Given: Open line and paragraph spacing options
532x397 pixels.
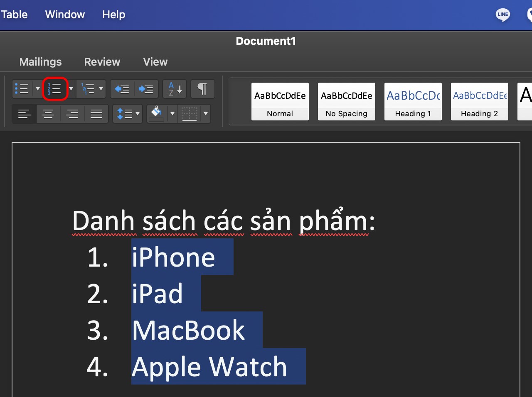Looking at the screenshot, I should [x=128, y=113].
